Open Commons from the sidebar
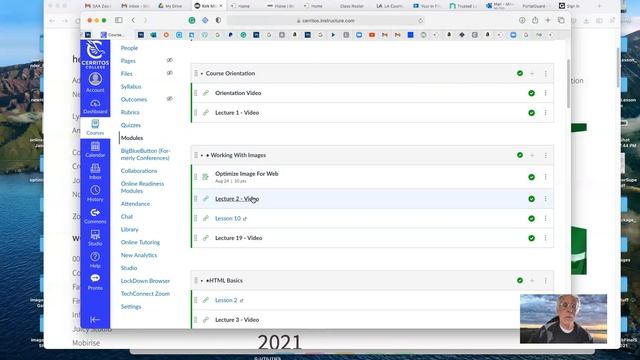640x360 pixels. [x=95, y=216]
